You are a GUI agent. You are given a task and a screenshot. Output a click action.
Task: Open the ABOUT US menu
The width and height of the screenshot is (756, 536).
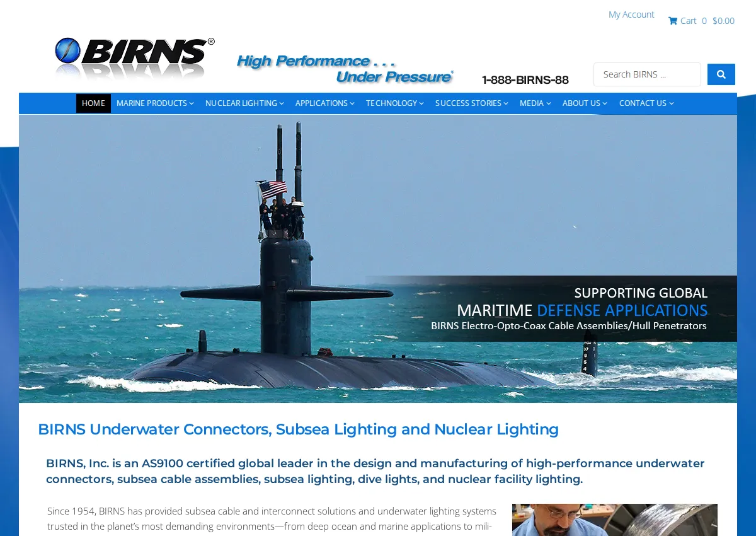pyautogui.click(x=585, y=103)
